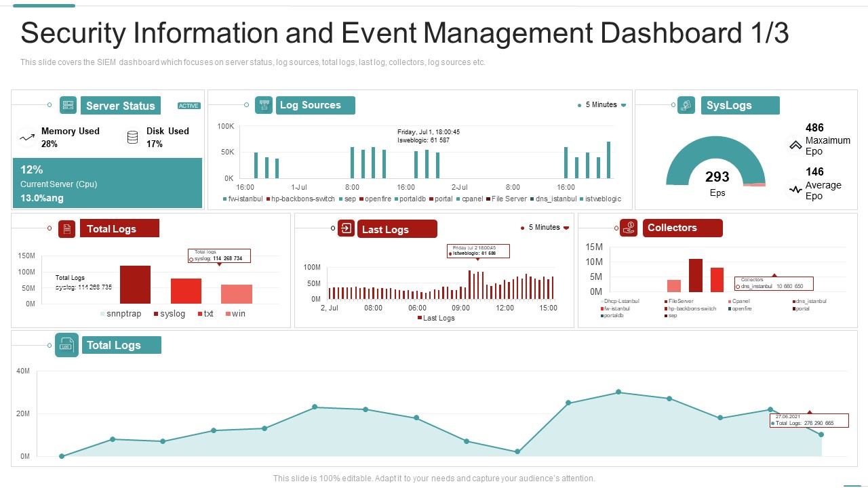This screenshot has height=488, width=868.
Task: Toggle txt legend in Total Logs chart
Action: coord(205,314)
